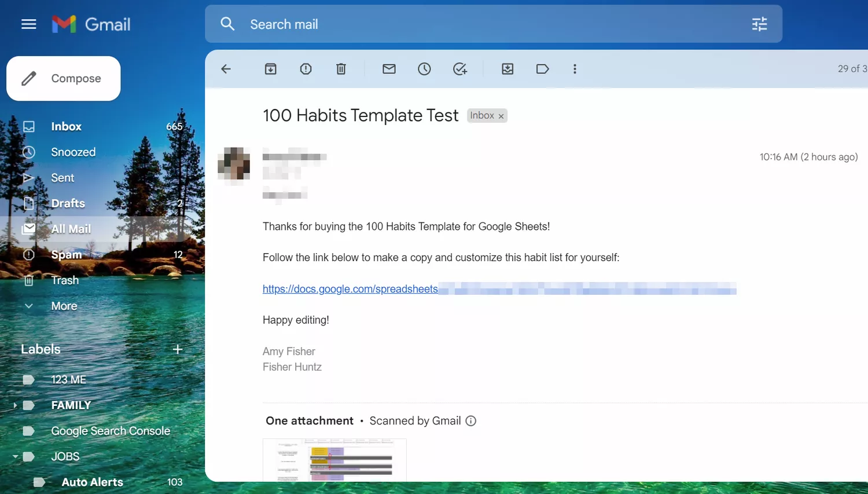This screenshot has width=868, height=494.
Task: Create a new label with plus icon
Action: click(x=178, y=349)
